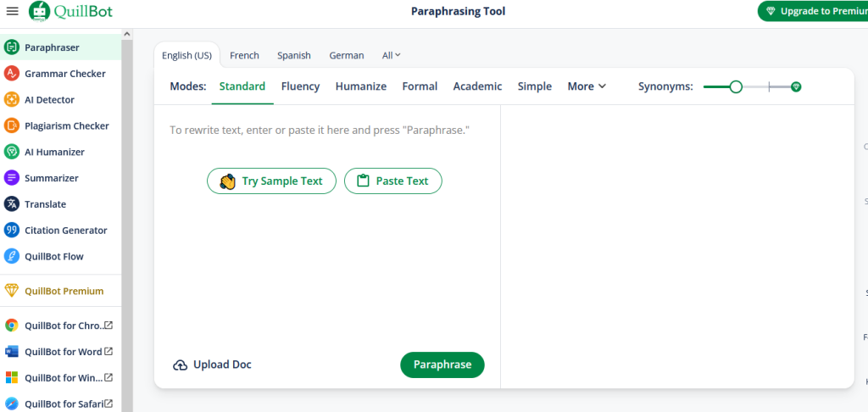Viewport: 868px width, 412px height.
Task: Open the Translate icon
Action: 12,203
